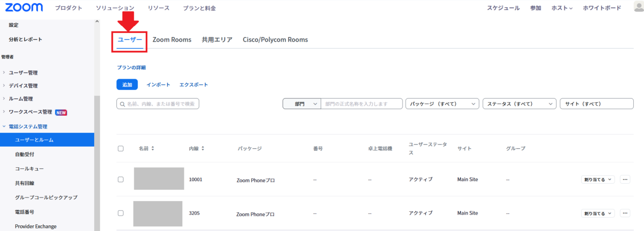The image size is (644, 231).
Task: Expand ワークスペース管理 in sidebar
Action: [4, 112]
